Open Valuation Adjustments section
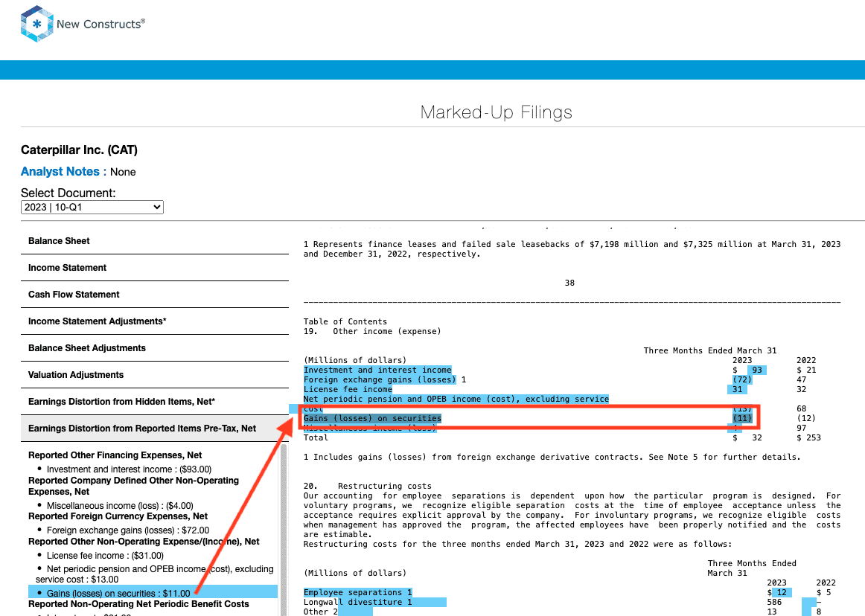This screenshot has width=865, height=616. click(155, 375)
